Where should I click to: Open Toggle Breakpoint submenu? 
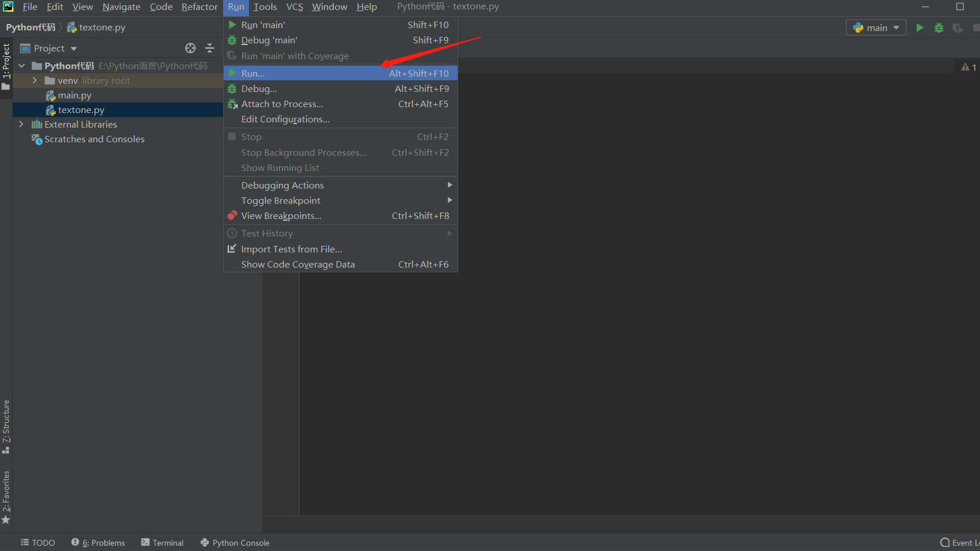(x=340, y=200)
